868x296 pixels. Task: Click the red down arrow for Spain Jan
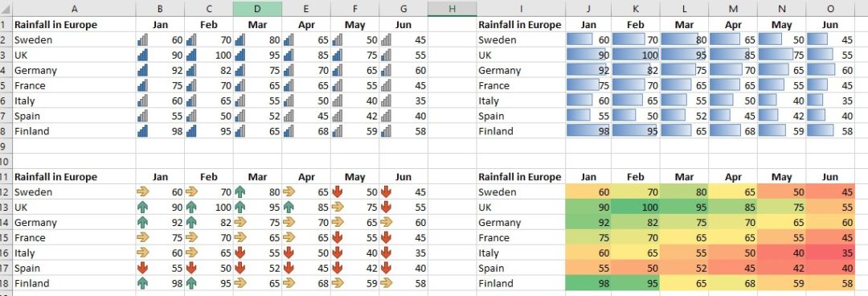point(143,269)
